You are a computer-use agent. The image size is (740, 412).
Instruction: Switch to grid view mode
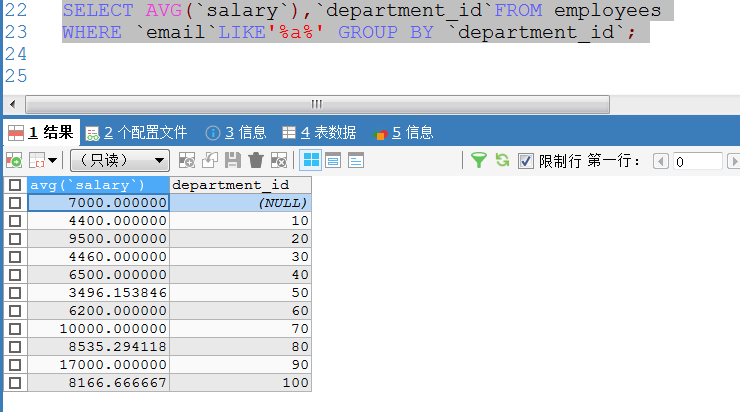pos(311,161)
